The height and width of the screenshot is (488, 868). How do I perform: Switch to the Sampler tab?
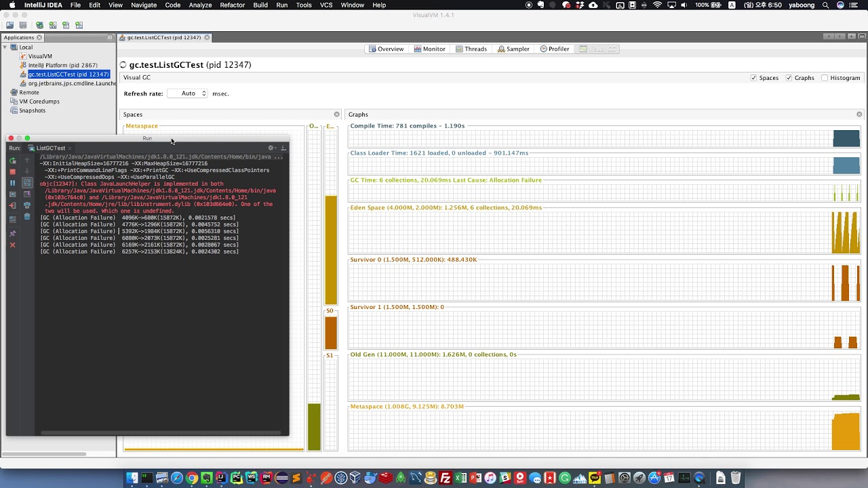(513, 49)
